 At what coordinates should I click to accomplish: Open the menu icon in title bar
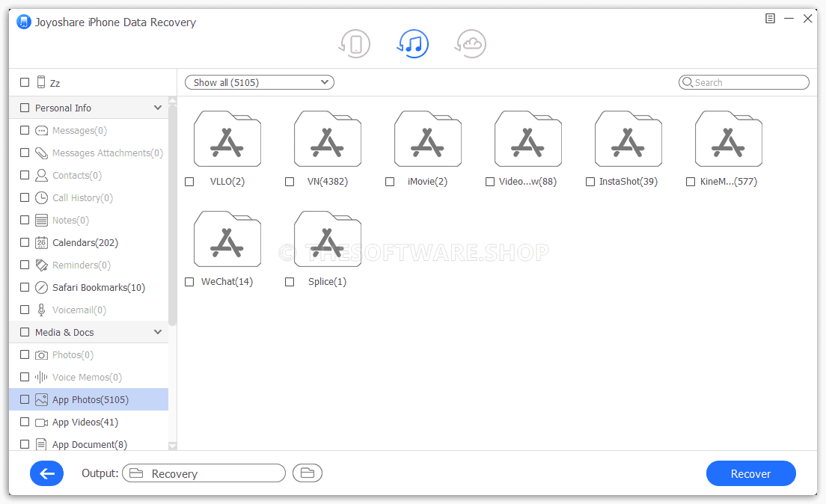coord(770,19)
